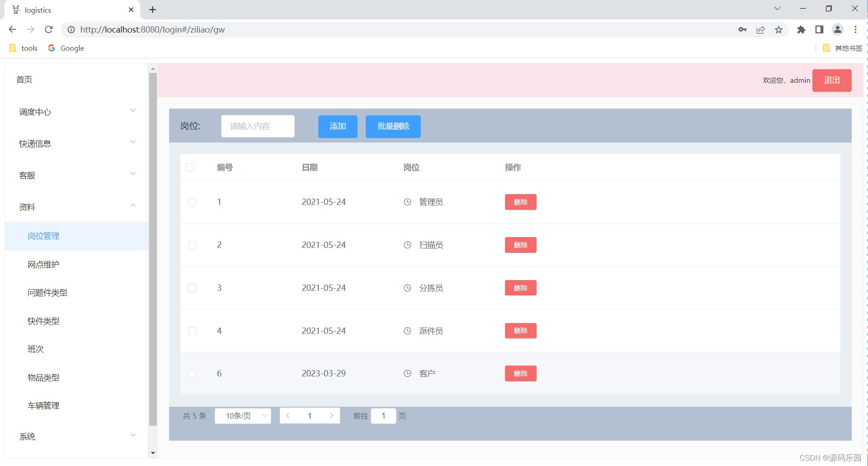Screen dimensions: 868x466
Task: Open the user profile avatar icon
Action: point(838,29)
